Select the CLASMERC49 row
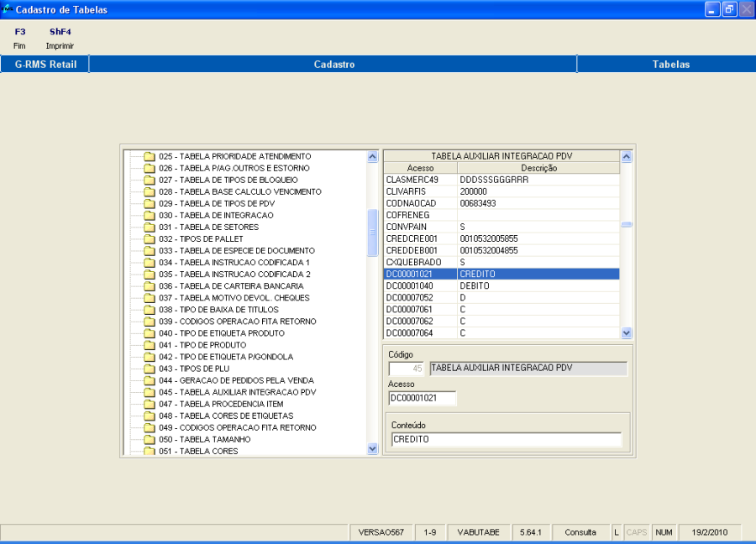 pos(501,180)
